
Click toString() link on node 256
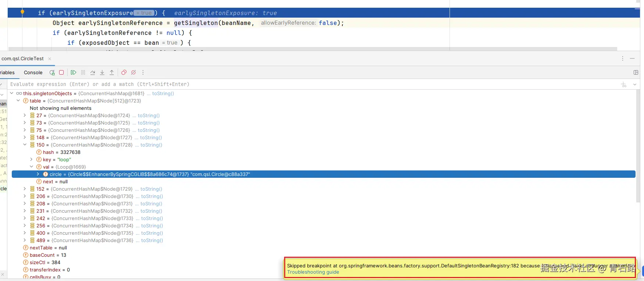pos(152,226)
